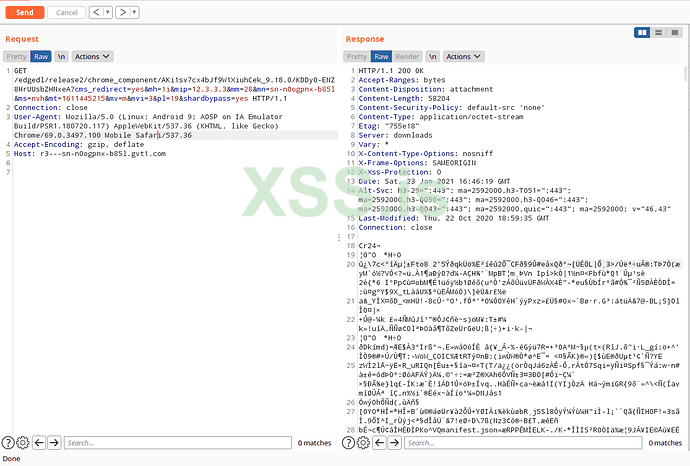Select top-bottom split layout icon
690x466 pixels.
pyautogui.click(x=658, y=33)
